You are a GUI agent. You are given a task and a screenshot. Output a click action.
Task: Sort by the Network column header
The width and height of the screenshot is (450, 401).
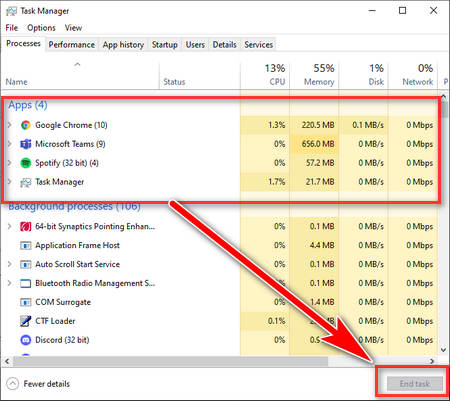(413, 75)
